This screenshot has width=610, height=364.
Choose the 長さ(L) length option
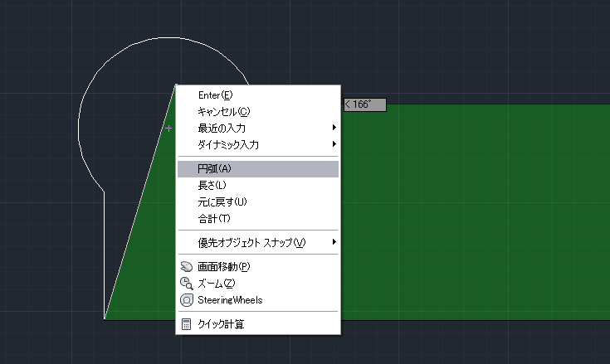258,185
